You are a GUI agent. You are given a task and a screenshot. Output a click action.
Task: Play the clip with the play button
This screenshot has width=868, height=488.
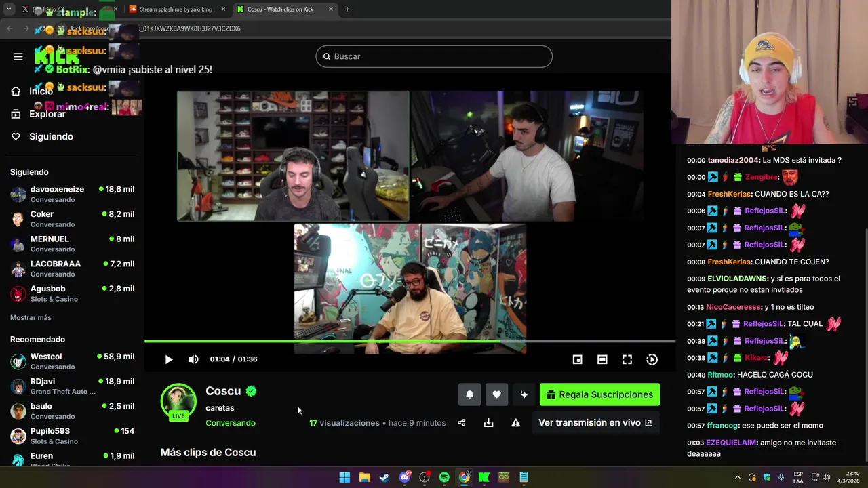coord(169,359)
